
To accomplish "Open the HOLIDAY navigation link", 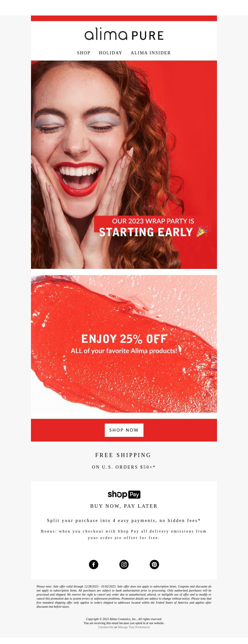I will pos(111,53).
